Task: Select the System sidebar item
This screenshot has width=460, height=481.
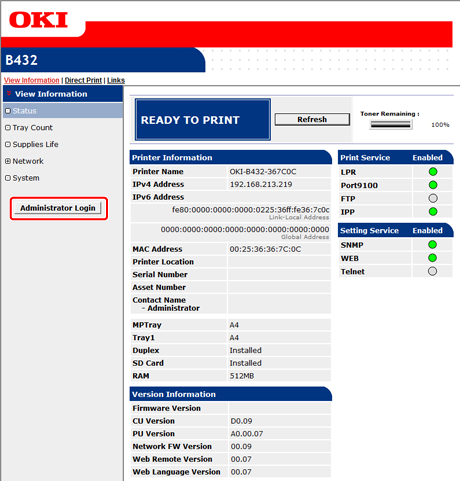Action: click(x=22, y=178)
